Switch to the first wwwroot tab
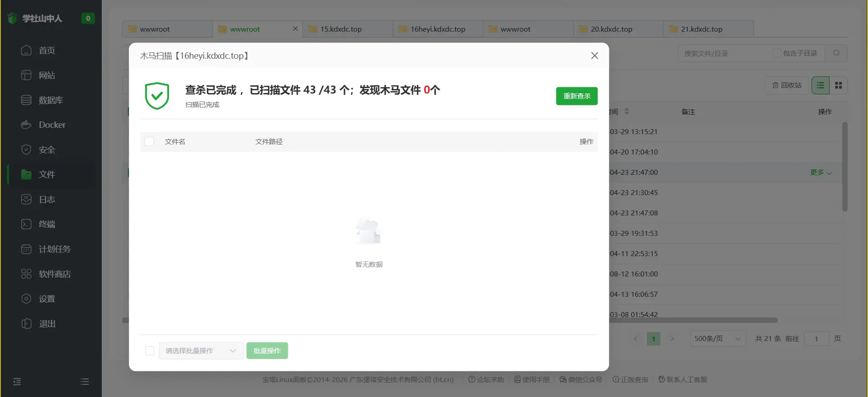This screenshot has height=397, width=868. point(167,29)
